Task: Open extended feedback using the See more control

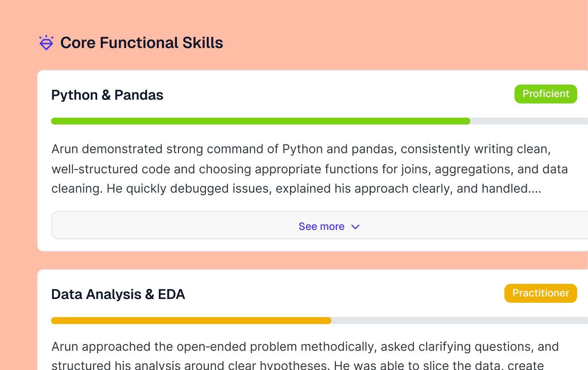Action: (322, 226)
